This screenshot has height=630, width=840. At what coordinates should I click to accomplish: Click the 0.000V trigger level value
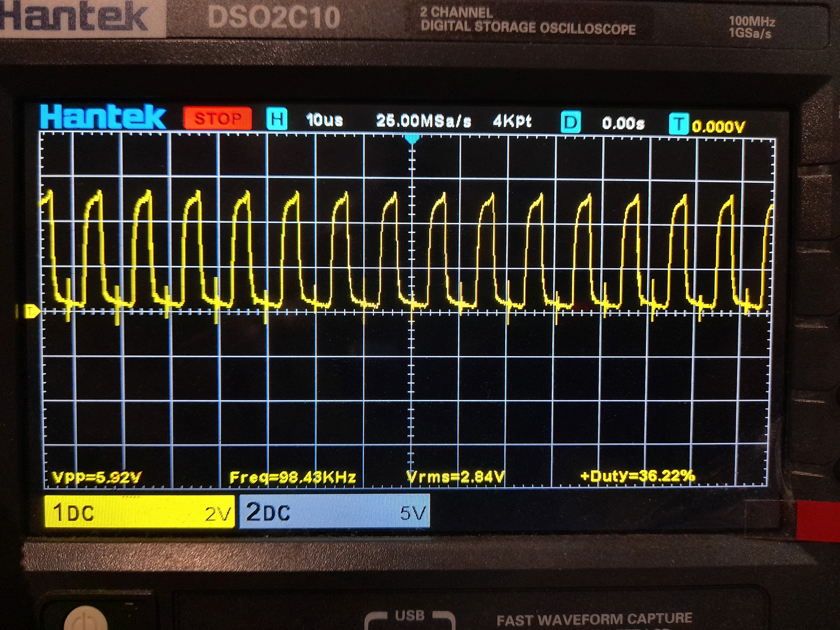coord(718,126)
